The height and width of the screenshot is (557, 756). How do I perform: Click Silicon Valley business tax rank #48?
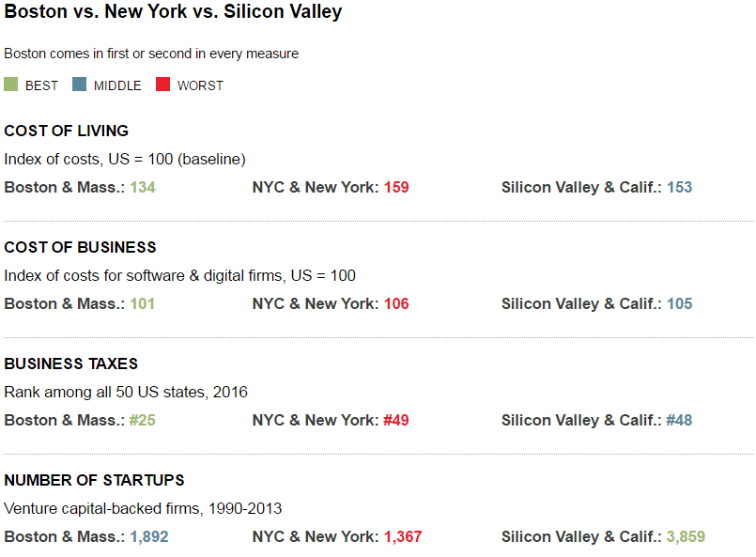[679, 420]
